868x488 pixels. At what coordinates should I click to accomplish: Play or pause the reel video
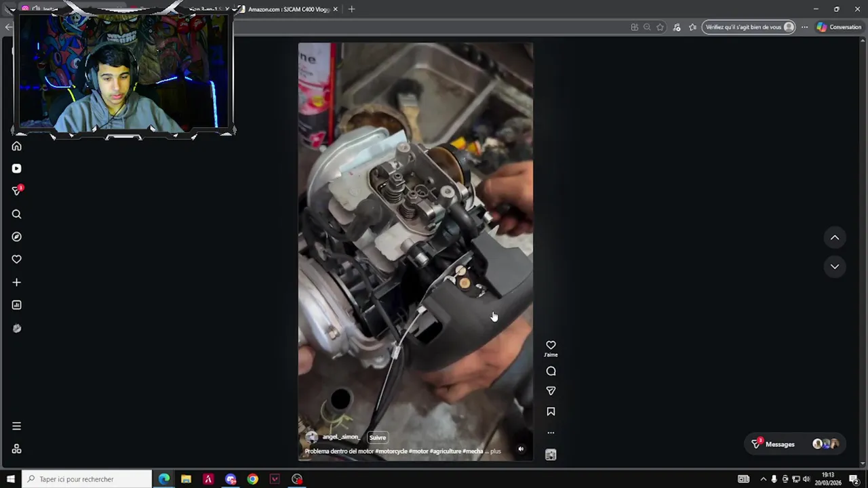tap(416, 251)
